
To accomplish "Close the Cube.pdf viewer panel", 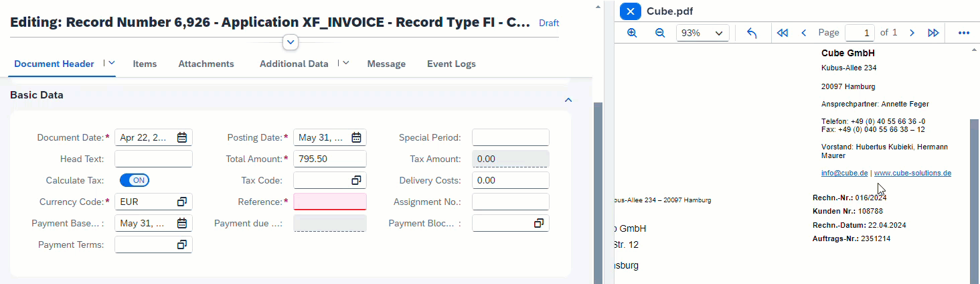I will pyautogui.click(x=631, y=11).
